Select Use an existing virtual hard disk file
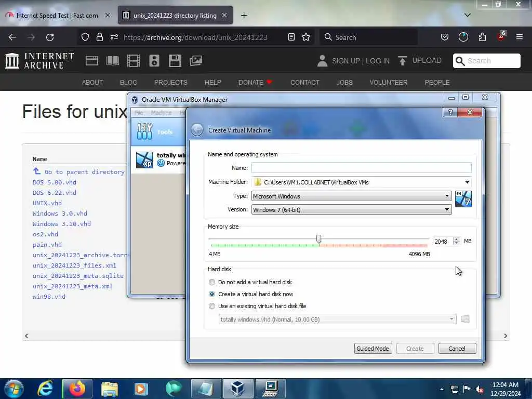Screen dimensions: 532x399 (258, 306)
